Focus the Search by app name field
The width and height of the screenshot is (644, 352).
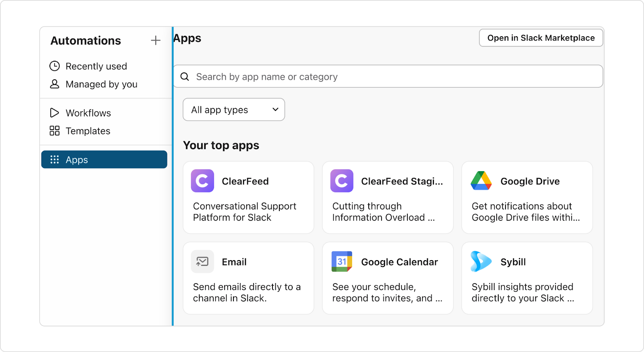388,77
